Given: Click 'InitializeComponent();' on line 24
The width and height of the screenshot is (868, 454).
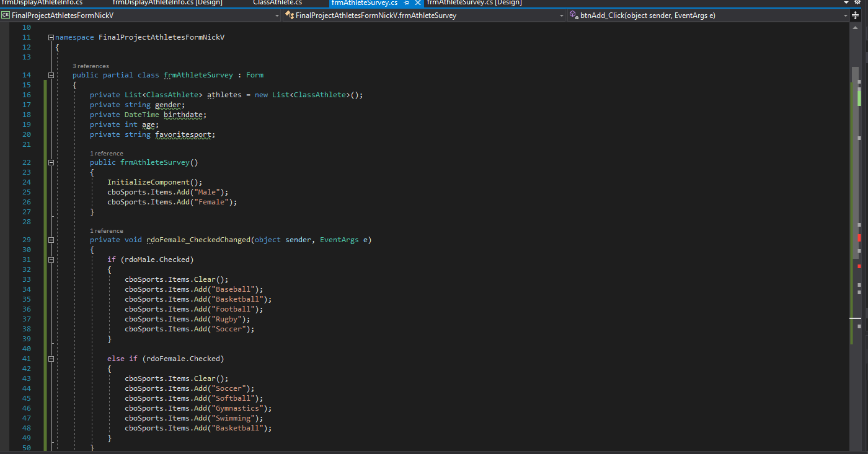Looking at the screenshot, I should (155, 183).
